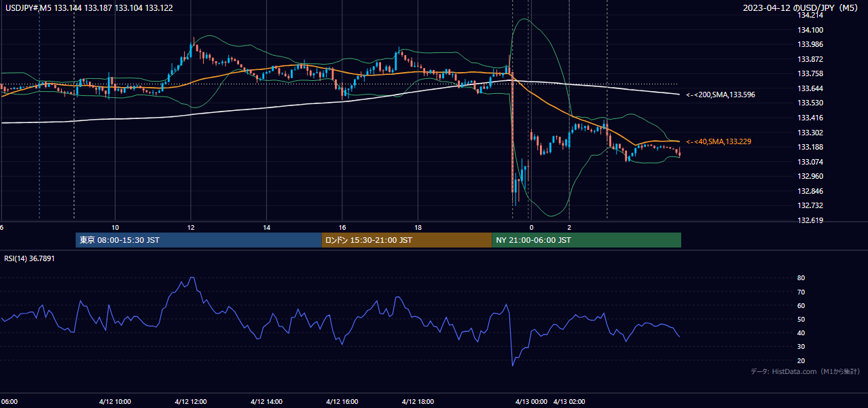Click price axis value 133.074
Viewport: 868px width, 408px height.
click(x=810, y=162)
